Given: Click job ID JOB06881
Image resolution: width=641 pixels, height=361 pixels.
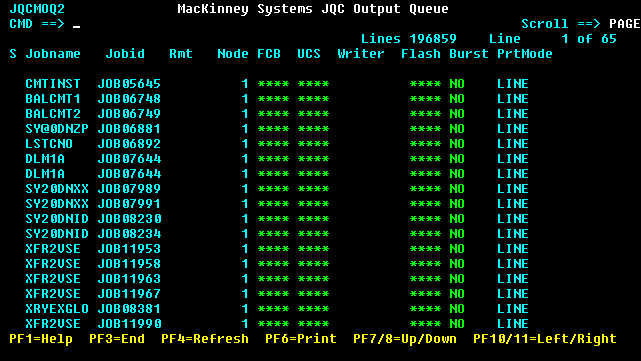Looking at the screenshot, I should click(x=129, y=129).
